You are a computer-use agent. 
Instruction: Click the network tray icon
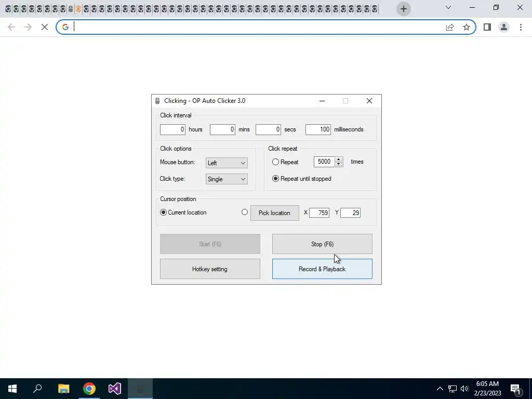(x=453, y=389)
